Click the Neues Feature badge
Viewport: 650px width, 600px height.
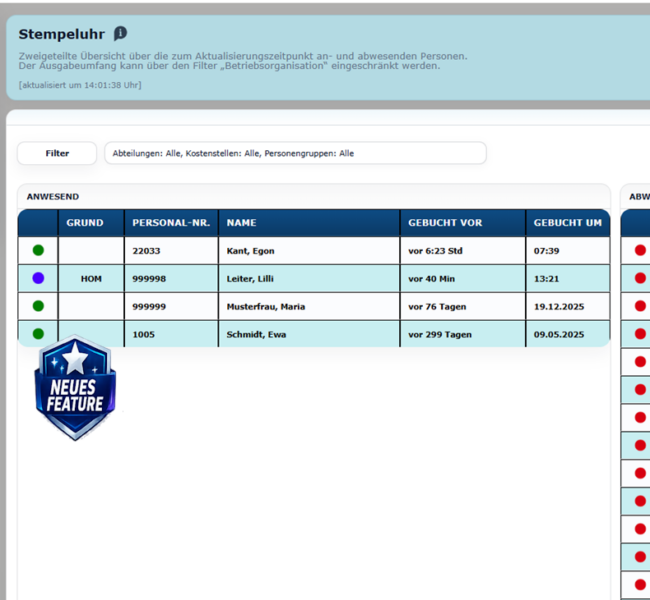tap(75, 388)
